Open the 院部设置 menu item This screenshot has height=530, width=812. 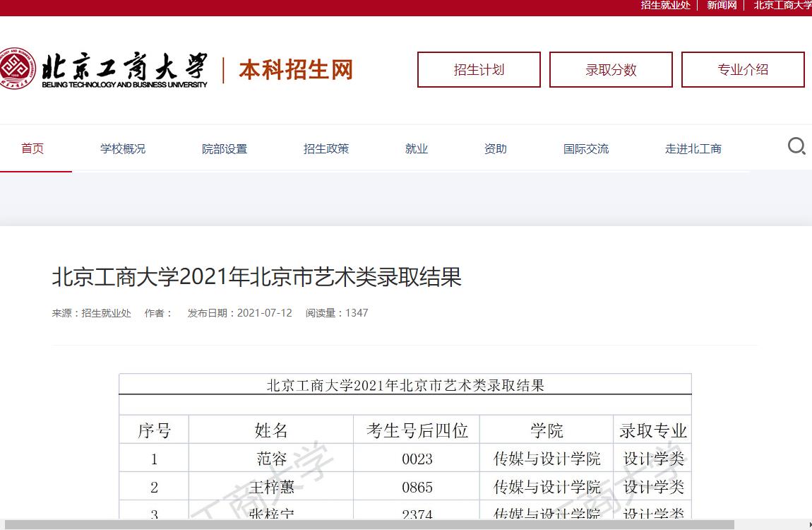click(225, 148)
